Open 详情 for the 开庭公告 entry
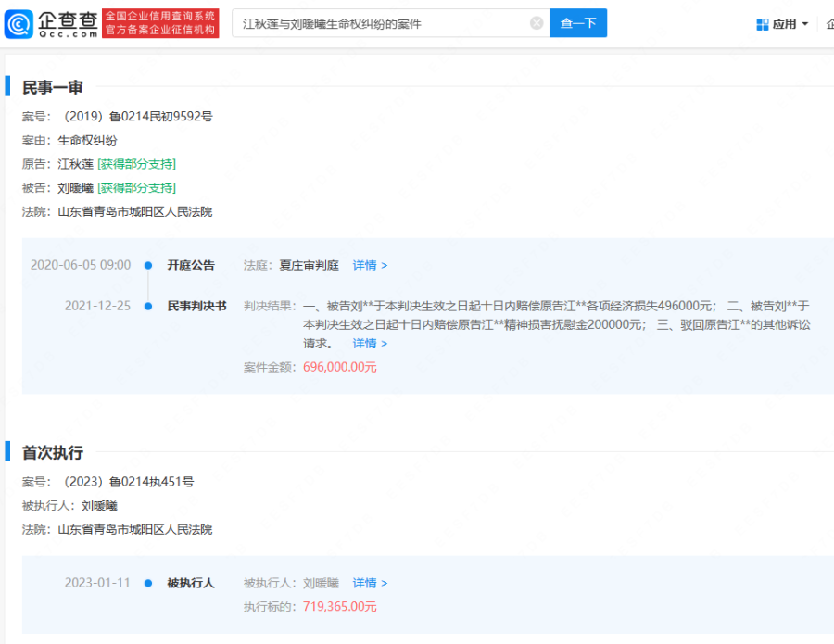 tap(370, 265)
